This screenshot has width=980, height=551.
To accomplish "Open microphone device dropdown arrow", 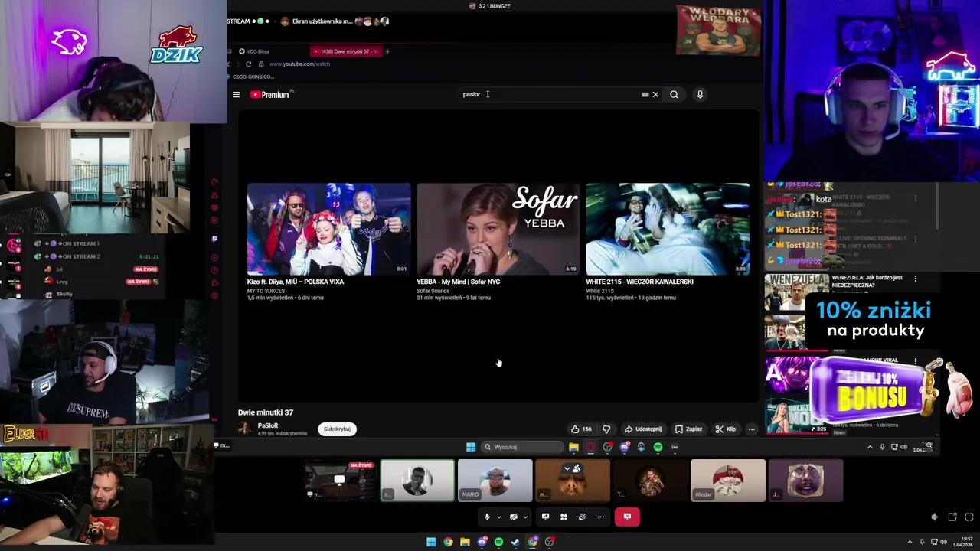I will tap(498, 517).
